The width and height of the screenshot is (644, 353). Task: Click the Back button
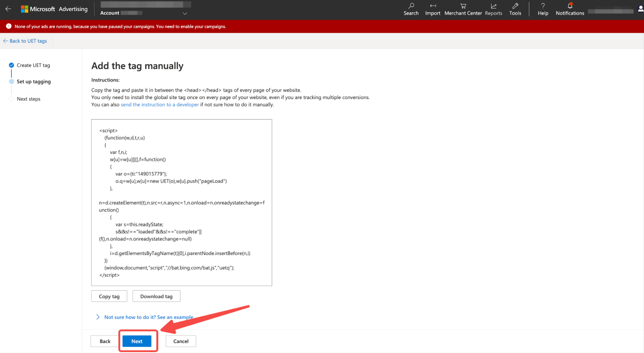coord(105,341)
